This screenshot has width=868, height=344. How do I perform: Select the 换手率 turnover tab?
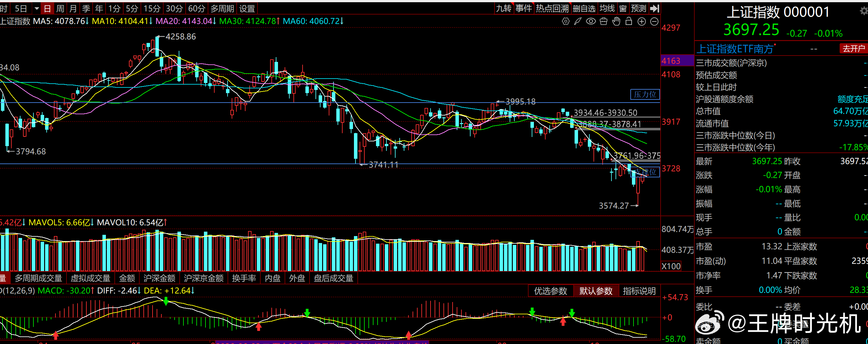pos(244,278)
